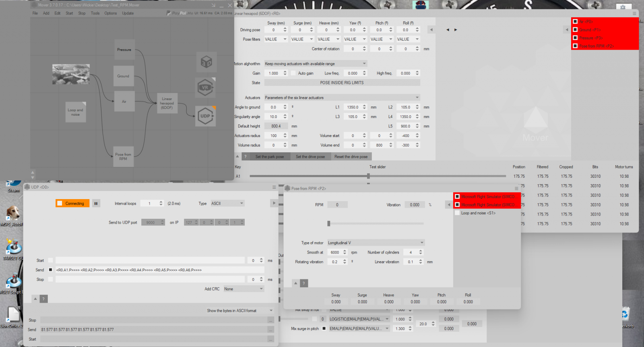The height and width of the screenshot is (347, 644).
Task: Click the help question mark in UDP panel
Action: pyautogui.click(x=44, y=299)
